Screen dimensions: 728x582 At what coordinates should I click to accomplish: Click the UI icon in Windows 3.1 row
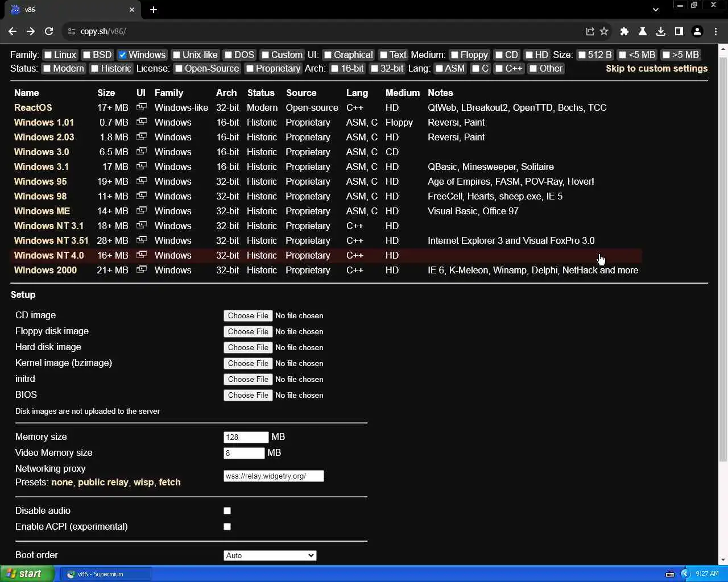point(142,166)
